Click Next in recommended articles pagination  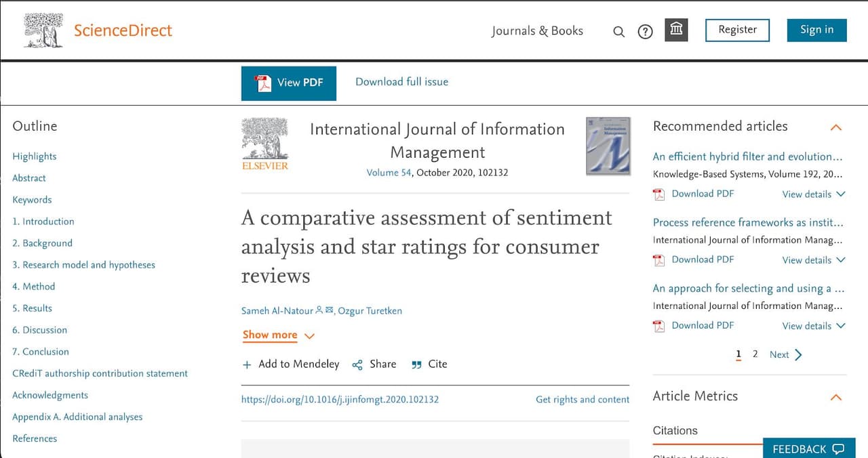click(786, 355)
